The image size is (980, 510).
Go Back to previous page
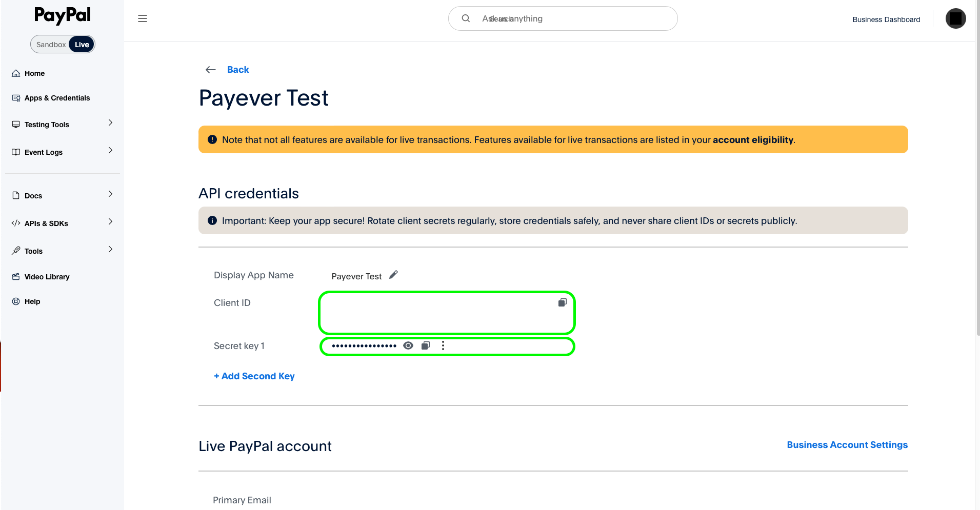coord(238,70)
